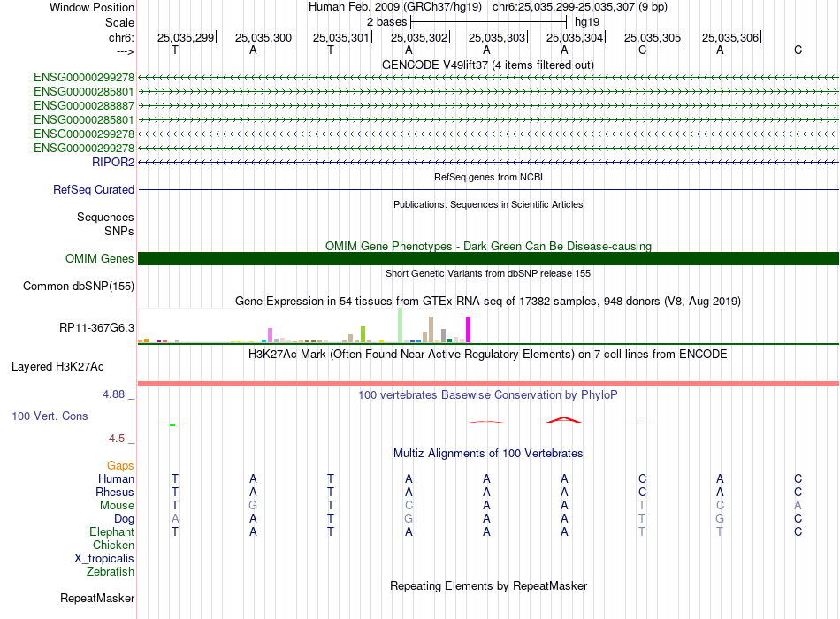Select the ENSG00000288887 transcript label
The height and width of the screenshot is (619, 840).
click(x=84, y=106)
